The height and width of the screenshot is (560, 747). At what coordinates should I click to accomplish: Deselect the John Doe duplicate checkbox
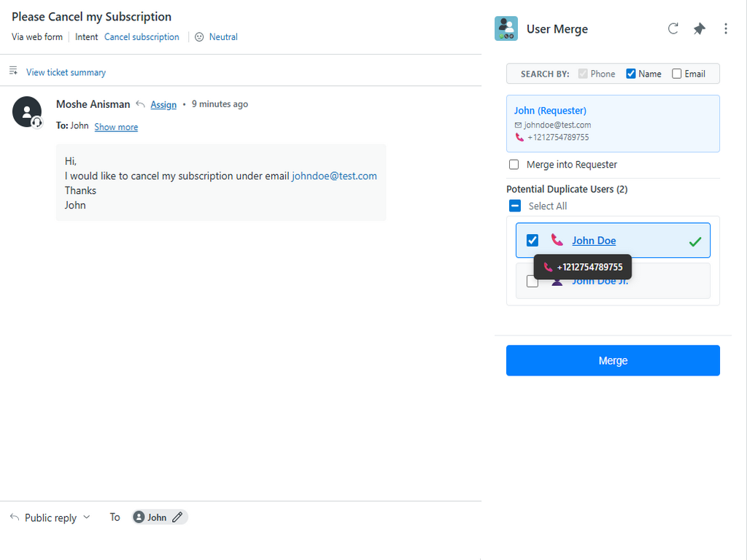[533, 241]
